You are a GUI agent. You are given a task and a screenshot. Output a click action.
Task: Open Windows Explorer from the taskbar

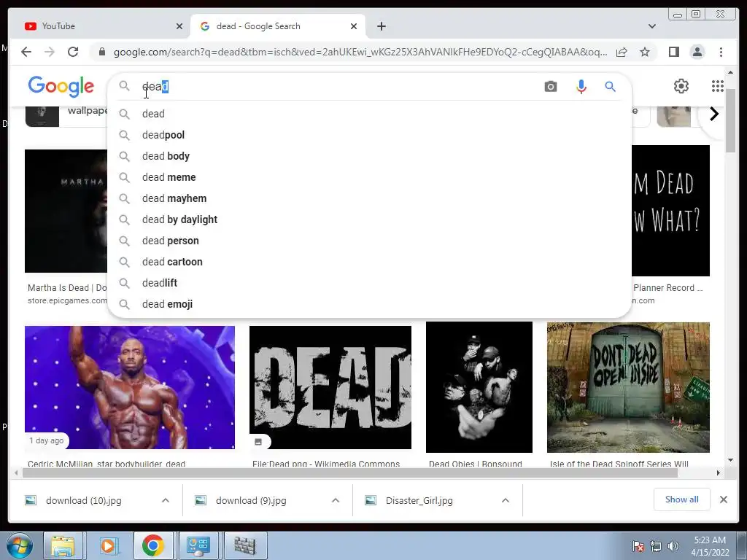[x=63, y=545]
